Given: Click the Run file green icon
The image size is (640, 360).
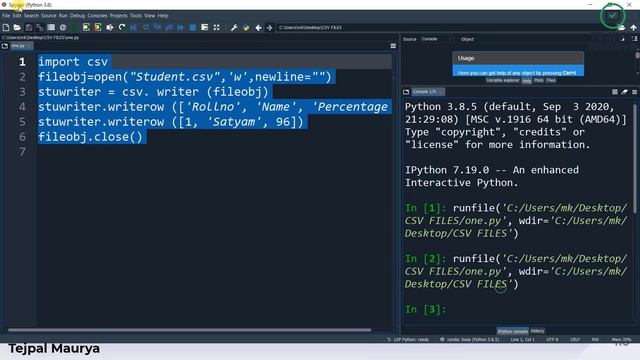Looking at the screenshot, I should pyautogui.click(x=74, y=27).
